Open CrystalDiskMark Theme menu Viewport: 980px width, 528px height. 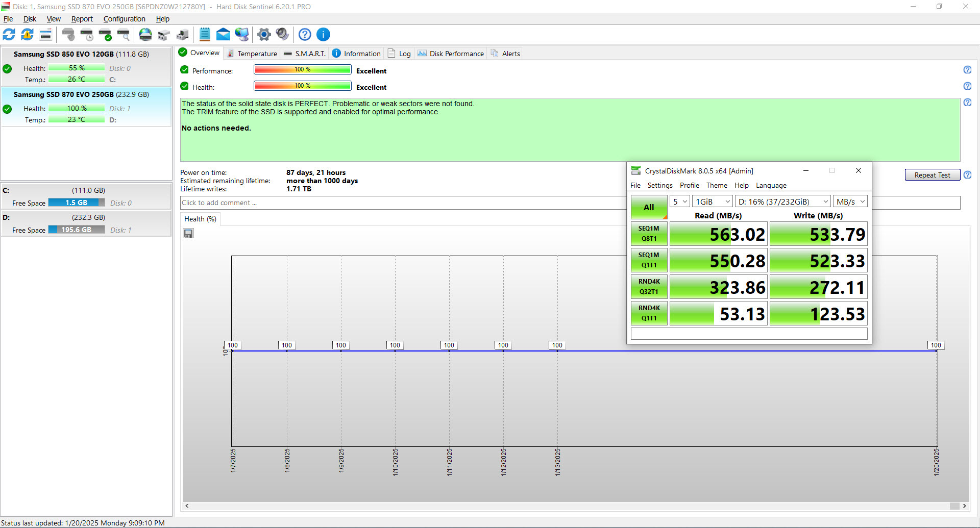pyautogui.click(x=717, y=186)
